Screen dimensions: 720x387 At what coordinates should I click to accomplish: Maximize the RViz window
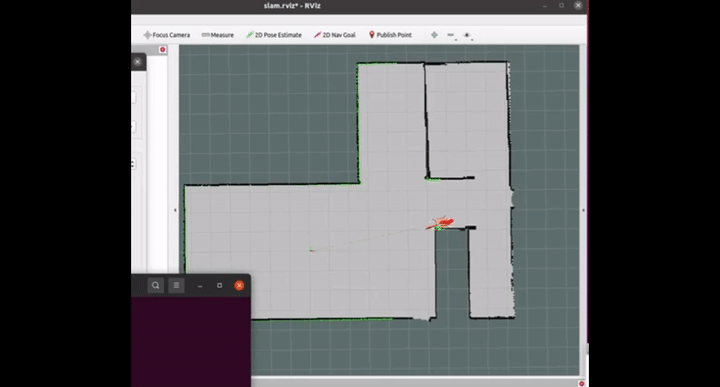(x=561, y=6)
